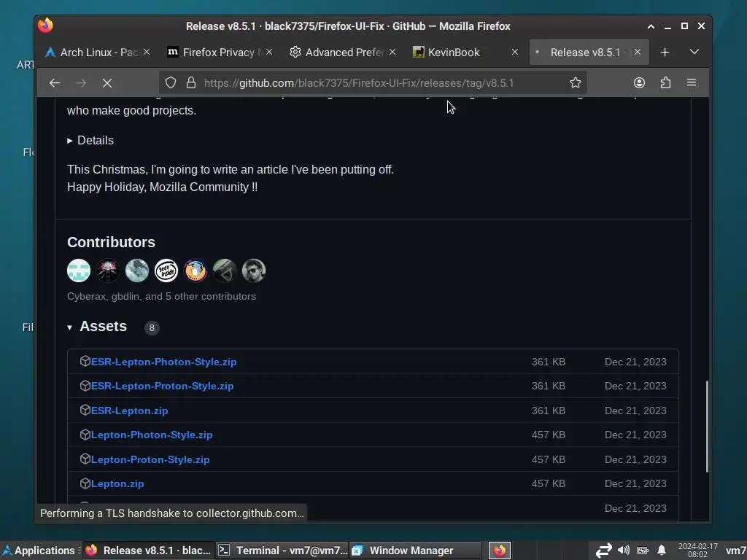
Task: Shade the window with the title bar up-arrow
Action: tap(651, 26)
